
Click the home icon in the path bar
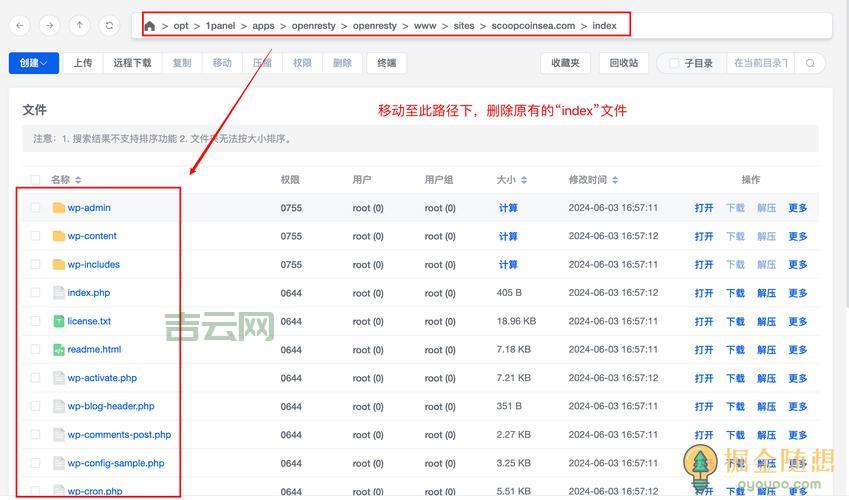(150, 26)
